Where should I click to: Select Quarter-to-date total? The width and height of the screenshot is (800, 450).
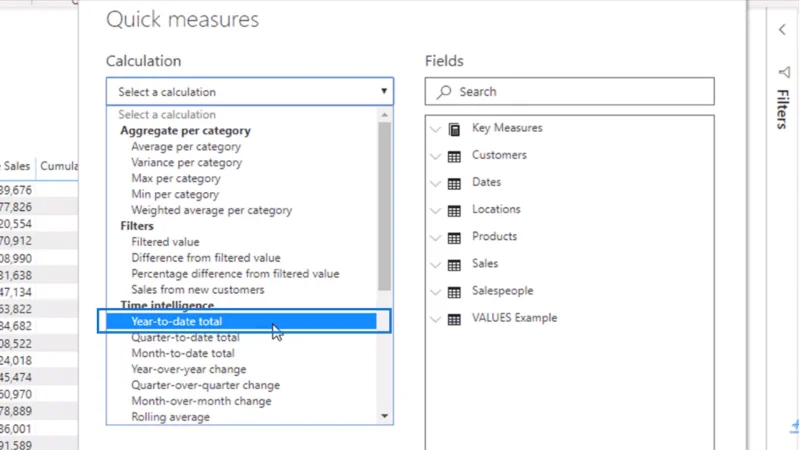[185, 337]
